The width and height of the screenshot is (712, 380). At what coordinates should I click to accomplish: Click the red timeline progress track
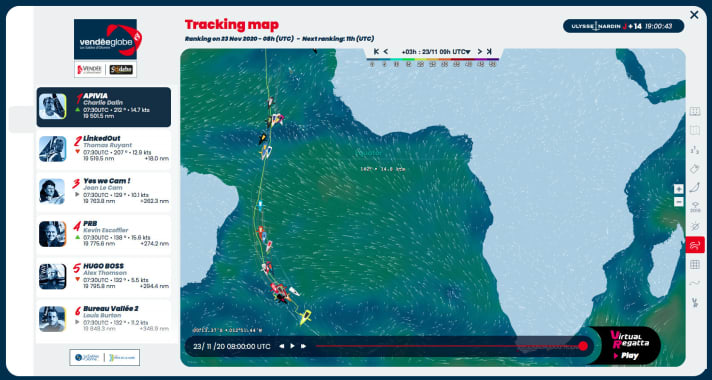pos(447,346)
